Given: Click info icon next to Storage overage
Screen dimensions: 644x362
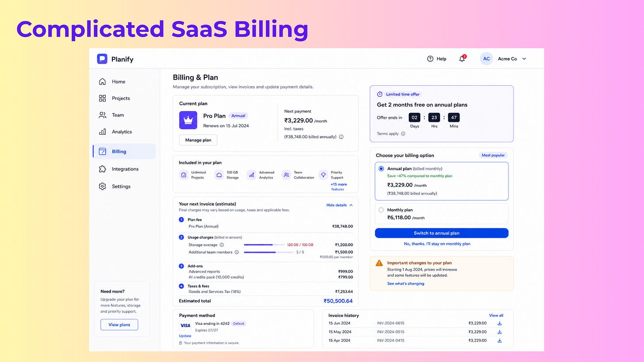Looking at the screenshot, I should point(222,245).
